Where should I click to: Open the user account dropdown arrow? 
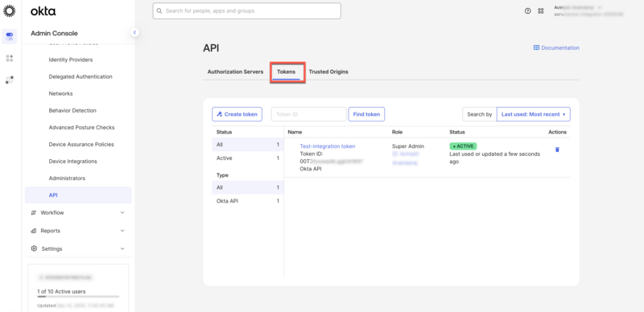[x=600, y=7]
